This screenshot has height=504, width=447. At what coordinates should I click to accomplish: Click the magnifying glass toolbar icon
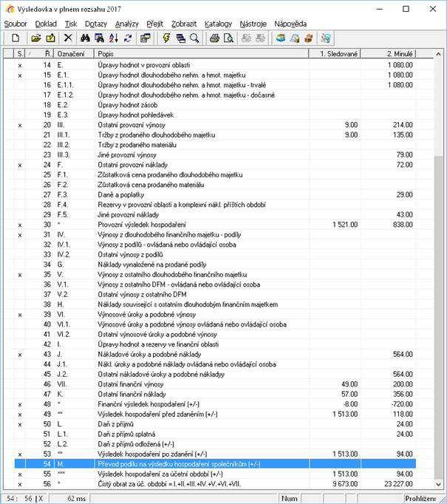tap(195, 38)
